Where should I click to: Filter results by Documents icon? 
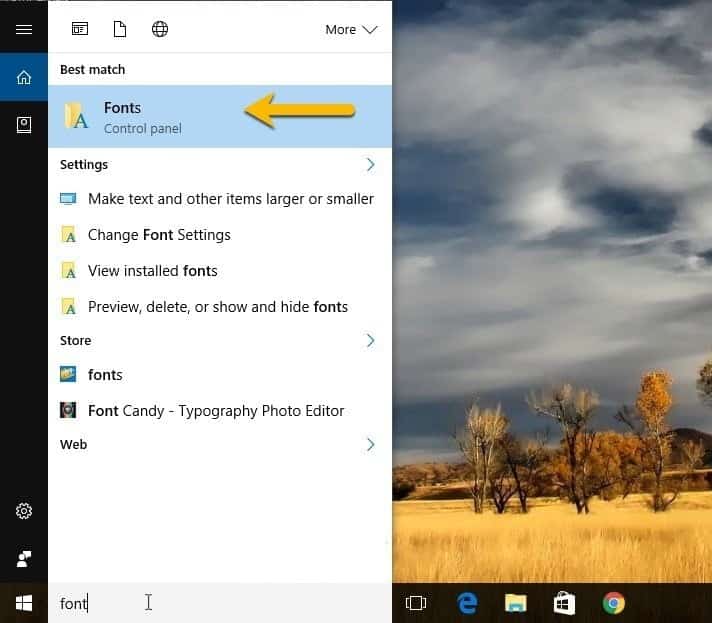[120, 29]
